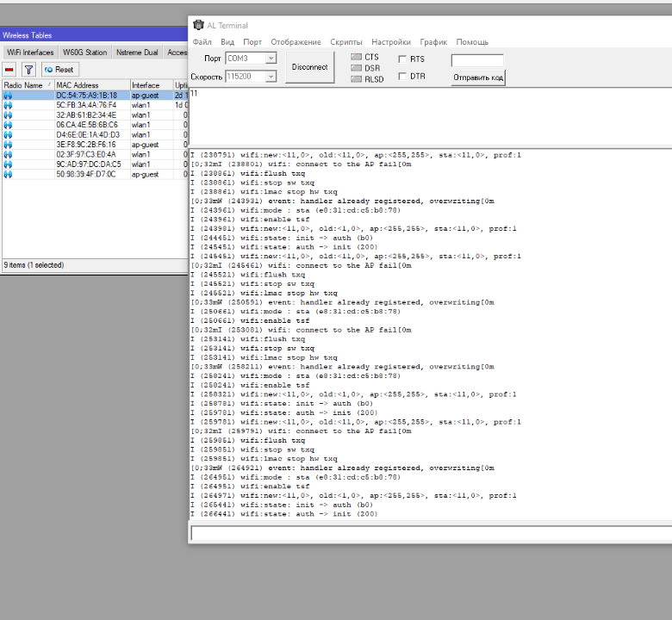Open the Отображение menu

pos(296,42)
